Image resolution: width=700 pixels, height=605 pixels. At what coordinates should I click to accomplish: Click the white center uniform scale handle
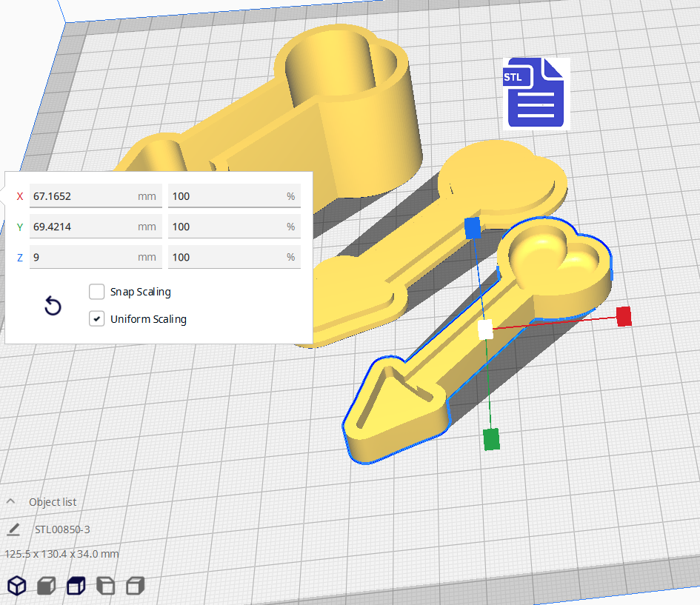485,330
